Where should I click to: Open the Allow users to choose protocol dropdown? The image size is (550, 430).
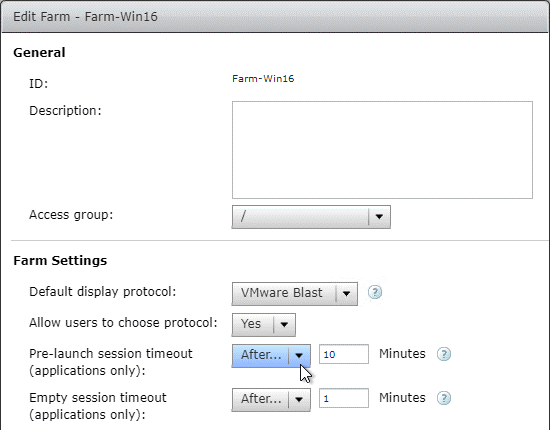pyautogui.click(x=264, y=324)
